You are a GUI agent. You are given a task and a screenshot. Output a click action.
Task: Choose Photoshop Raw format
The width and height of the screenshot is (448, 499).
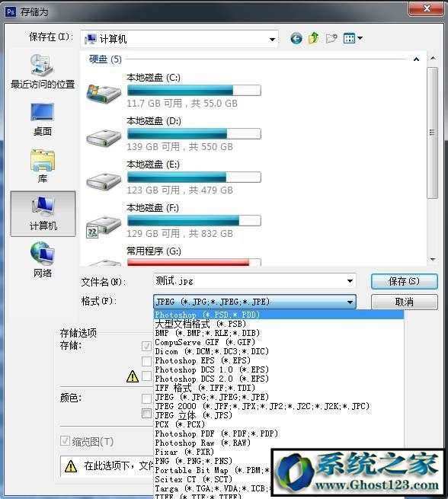click(x=278, y=443)
